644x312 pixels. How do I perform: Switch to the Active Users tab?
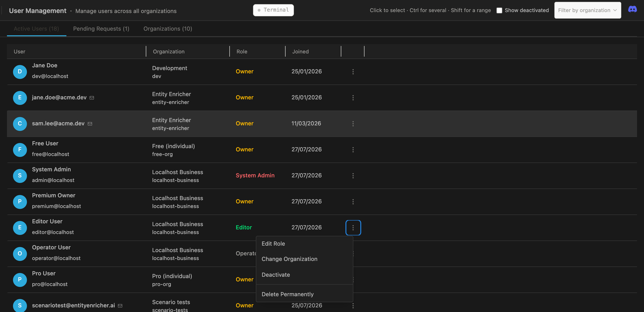[x=36, y=29]
